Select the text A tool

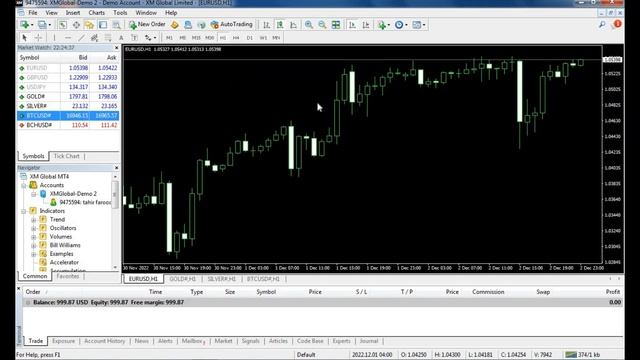(x=121, y=38)
